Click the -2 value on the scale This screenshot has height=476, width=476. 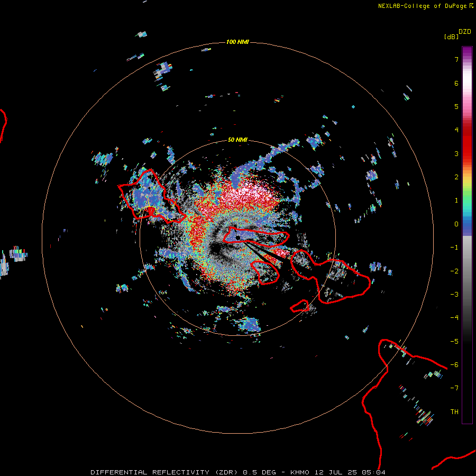point(454,271)
